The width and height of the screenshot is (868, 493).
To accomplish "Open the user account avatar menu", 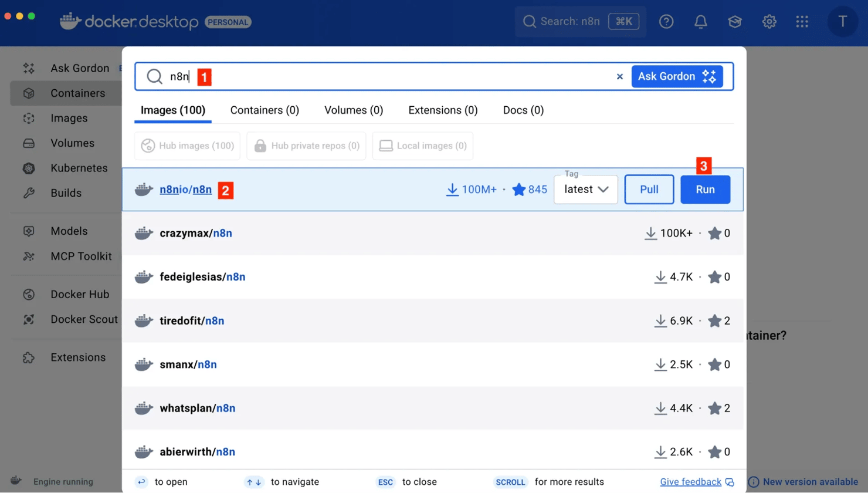I will [x=842, y=22].
